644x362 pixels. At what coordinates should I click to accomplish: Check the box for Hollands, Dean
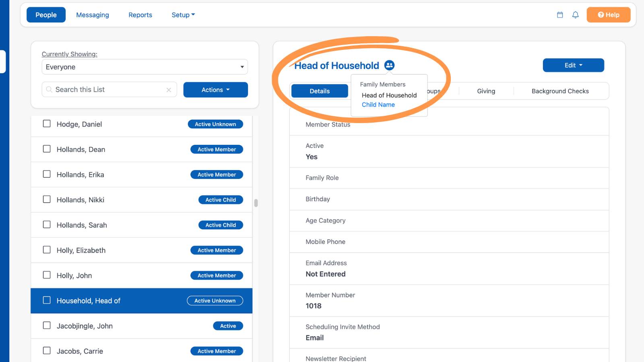point(47,149)
